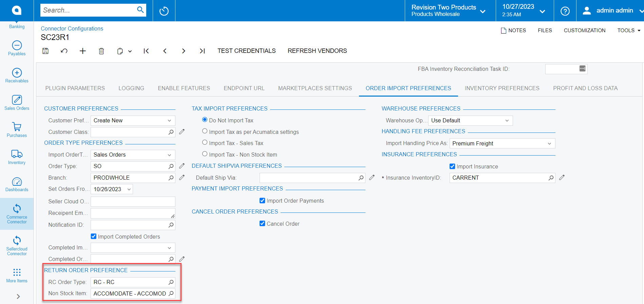Screen dimensions: 644x304
Task: Click the Test Credentials button
Action: tap(247, 51)
